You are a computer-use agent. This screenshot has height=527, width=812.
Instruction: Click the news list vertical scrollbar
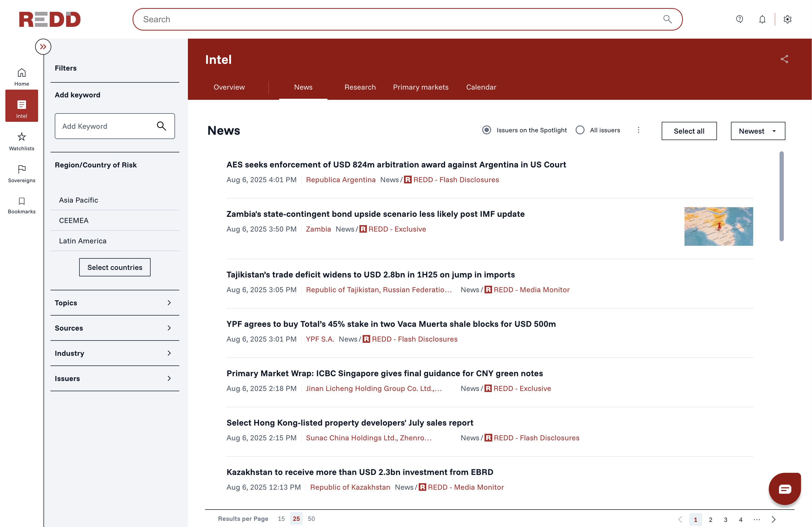(x=781, y=196)
